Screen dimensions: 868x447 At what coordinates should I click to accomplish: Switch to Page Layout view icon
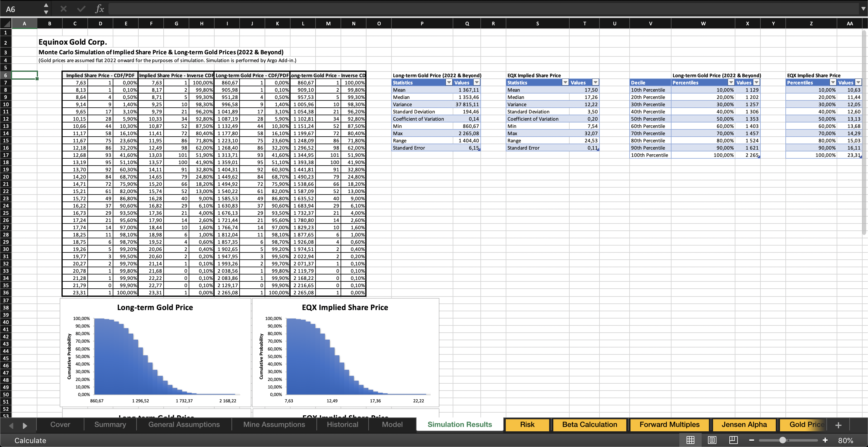712,440
